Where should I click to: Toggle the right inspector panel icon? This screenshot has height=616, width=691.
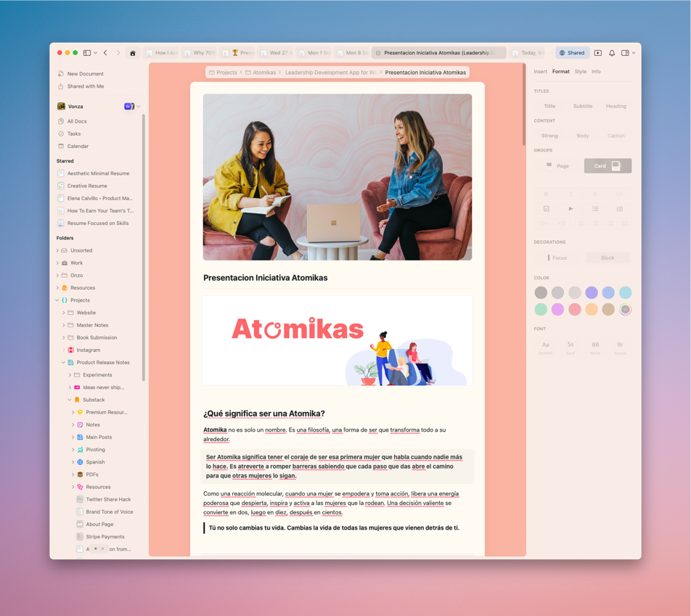625,53
